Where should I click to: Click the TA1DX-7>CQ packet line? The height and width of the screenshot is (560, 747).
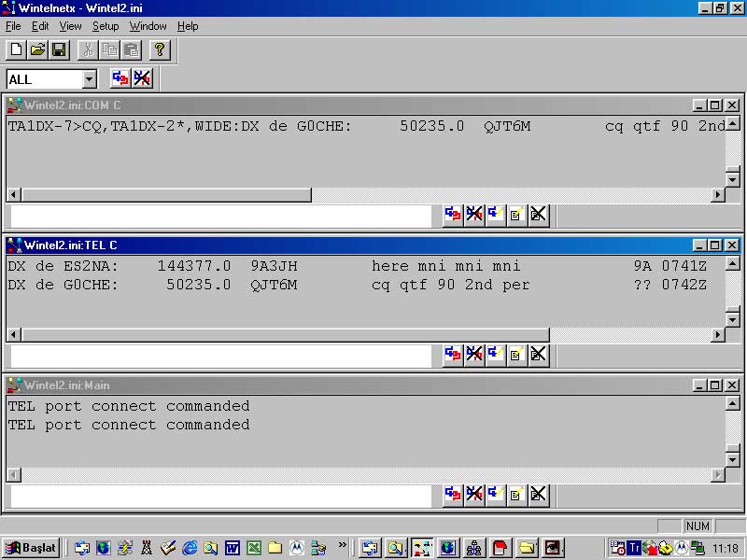pos(366,126)
